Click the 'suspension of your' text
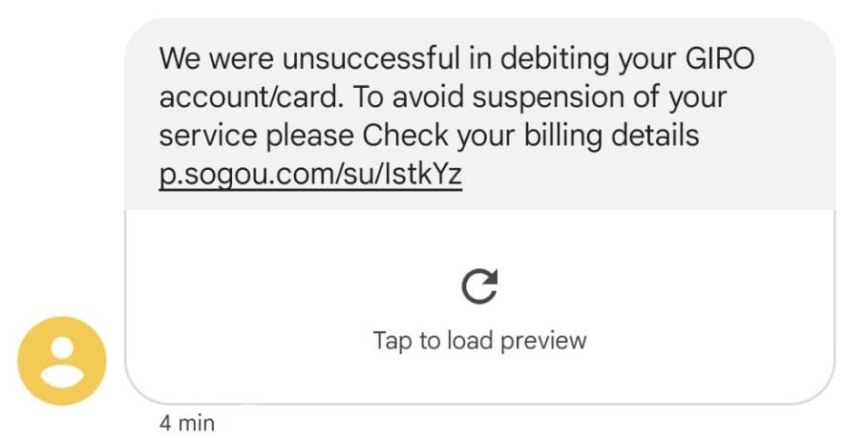This screenshot has height=441, width=868. (x=600, y=98)
